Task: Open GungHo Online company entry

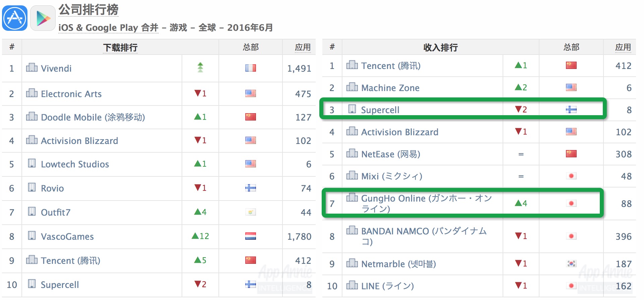Action: click(426, 204)
